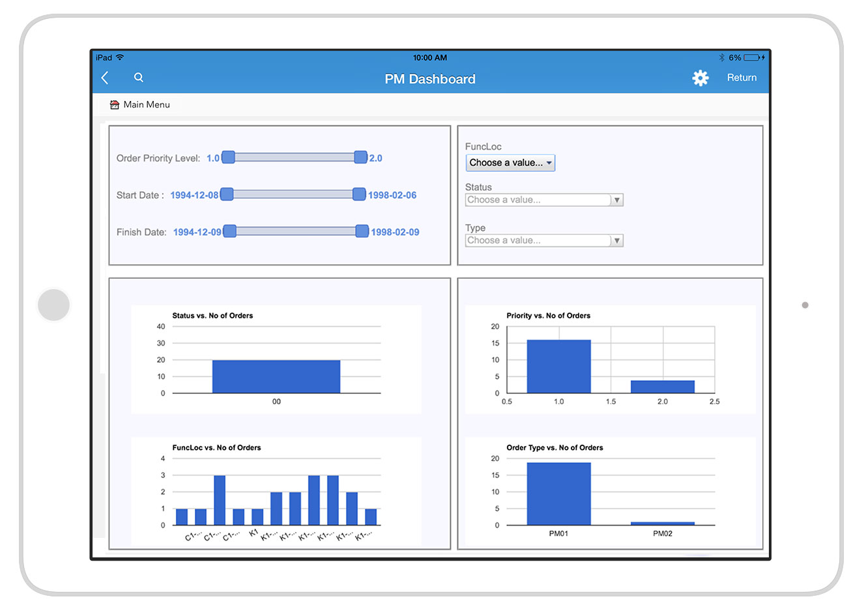Expand the Type dropdown arrow
This screenshot has width=866, height=616.
click(x=616, y=241)
